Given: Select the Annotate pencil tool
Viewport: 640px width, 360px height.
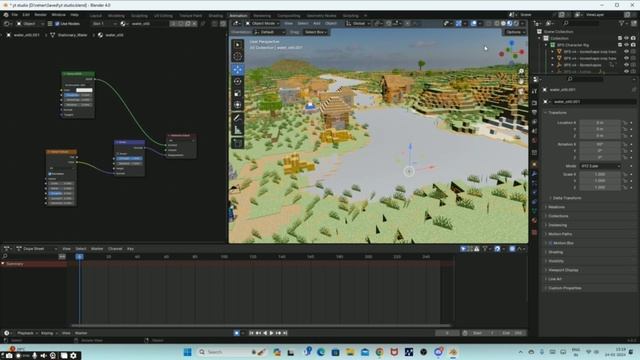Looking at the screenshot, I should [x=238, y=118].
